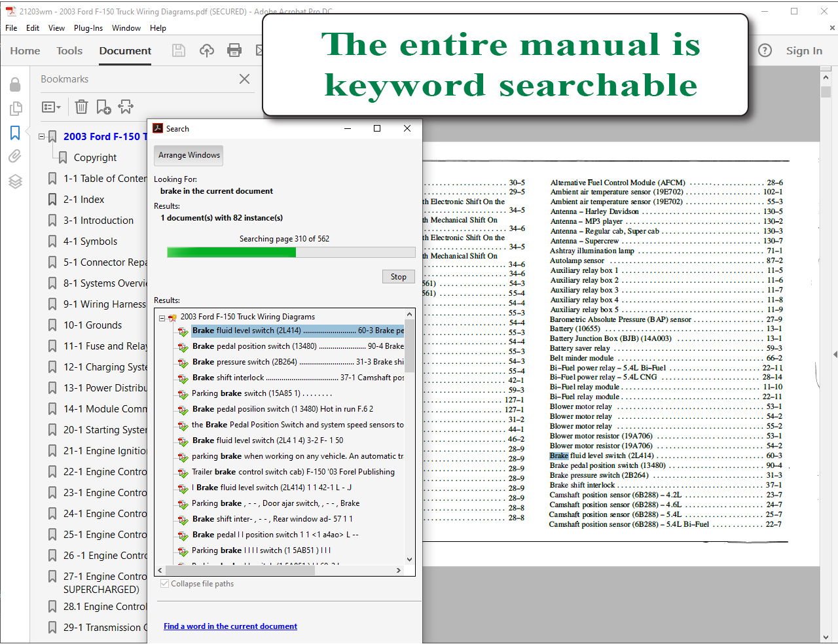
Task: Collapse the search results tree root
Action: [162, 318]
